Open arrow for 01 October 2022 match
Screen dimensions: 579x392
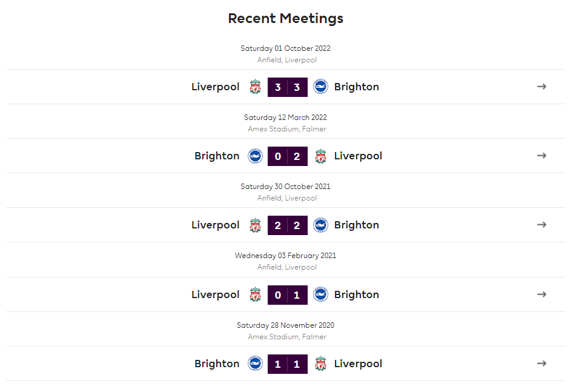tap(541, 87)
